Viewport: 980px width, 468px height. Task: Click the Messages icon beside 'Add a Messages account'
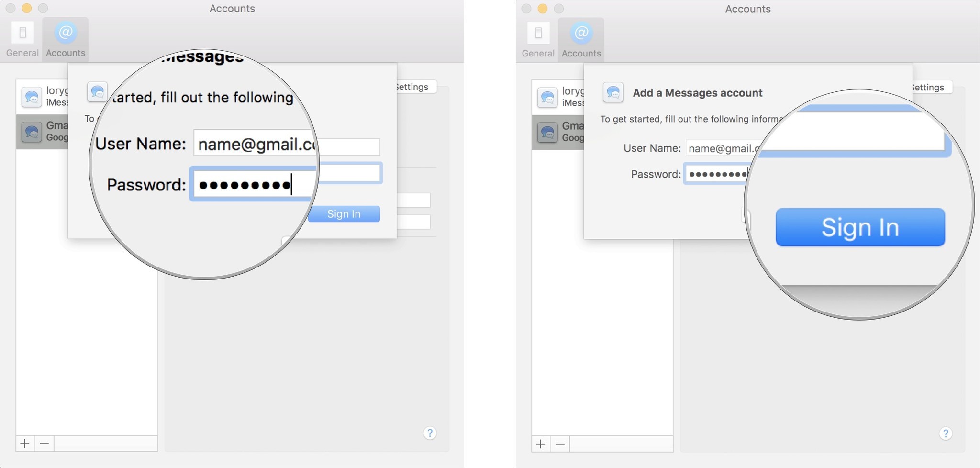(613, 92)
